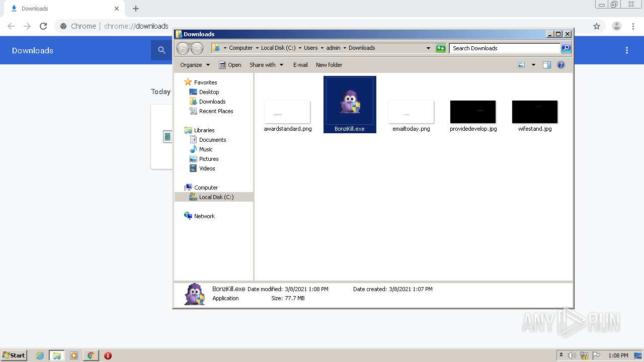Click Users breadcrumb segment
Screen dimensions: 644x362
click(x=310, y=48)
